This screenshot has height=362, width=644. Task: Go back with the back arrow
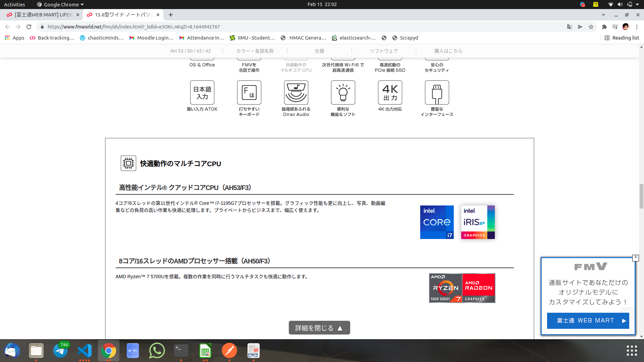tap(7, 27)
